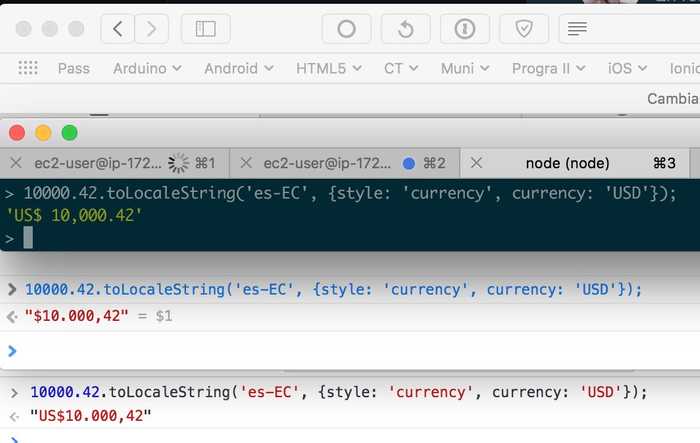This screenshot has height=443, width=700.
Task: Close the first ec2-user terminal tab
Action: [x=16, y=163]
